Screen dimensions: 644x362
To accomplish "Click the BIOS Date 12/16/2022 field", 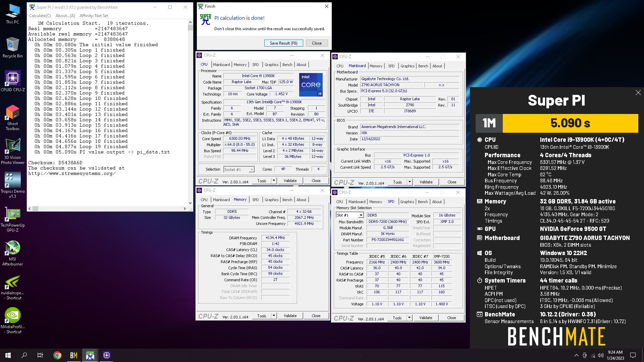I will click(410, 139).
